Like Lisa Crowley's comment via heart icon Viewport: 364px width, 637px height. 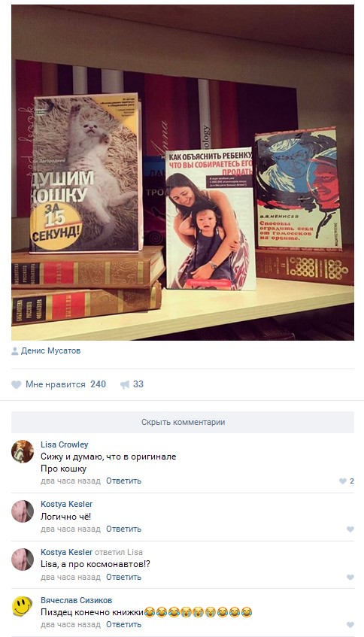[x=343, y=481]
